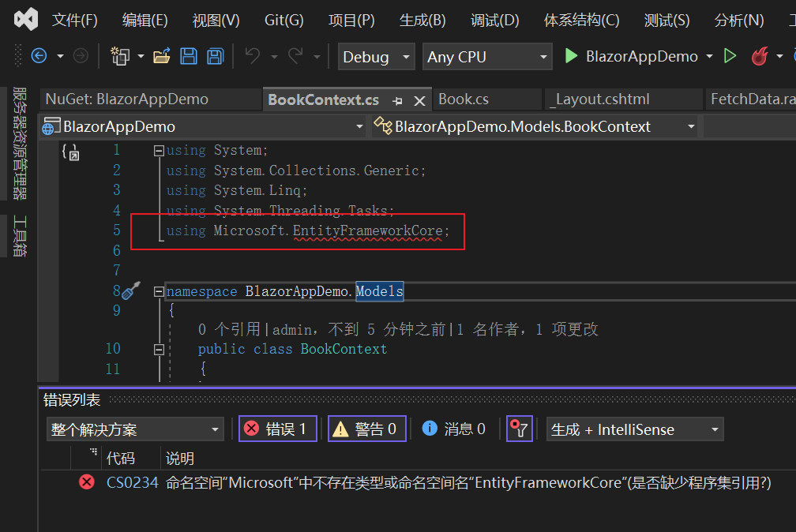Open dropdown arrow next to BlazorAppDemo start
This screenshot has height=532, width=796.
tap(709, 56)
